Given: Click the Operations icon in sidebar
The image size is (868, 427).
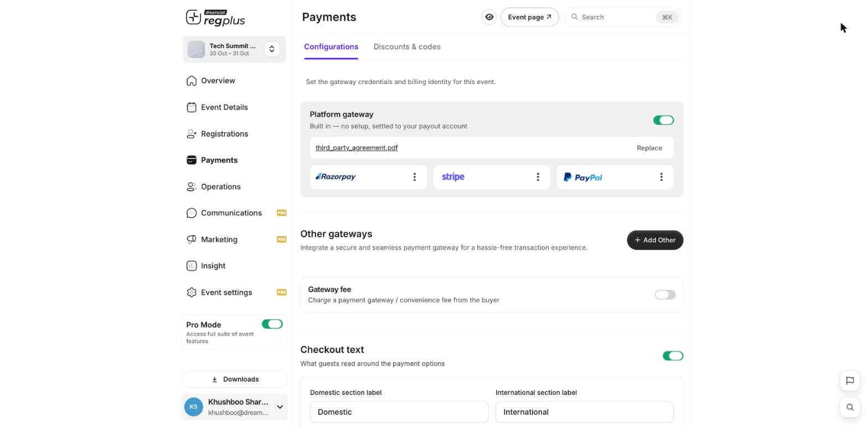Looking at the screenshot, I should coord(192,187).
